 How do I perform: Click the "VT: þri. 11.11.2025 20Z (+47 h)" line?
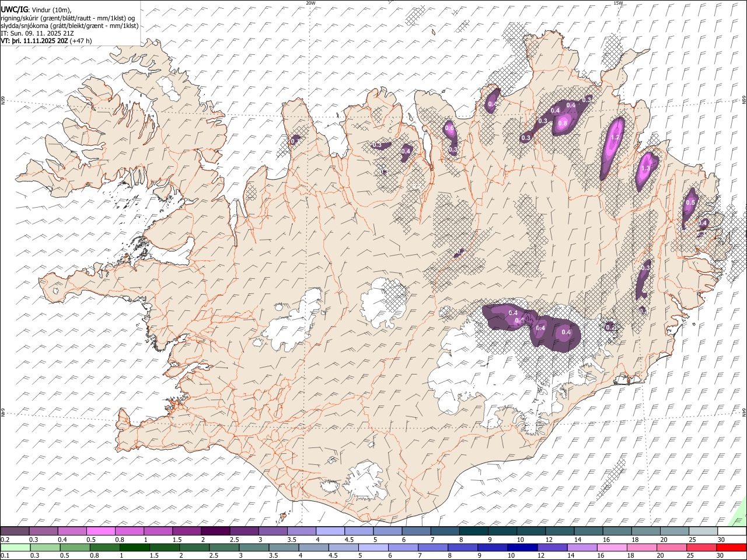point(47,41)
